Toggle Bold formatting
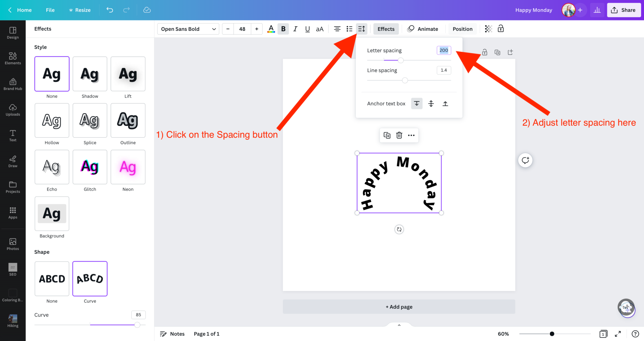 pos(283,29)
